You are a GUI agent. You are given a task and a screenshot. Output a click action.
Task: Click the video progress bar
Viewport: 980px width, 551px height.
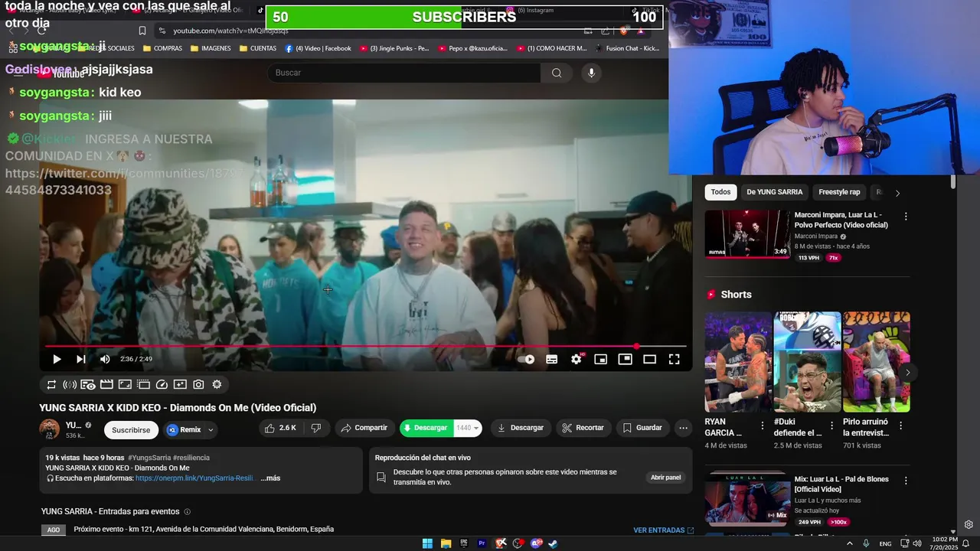click(x=366, y=347)
